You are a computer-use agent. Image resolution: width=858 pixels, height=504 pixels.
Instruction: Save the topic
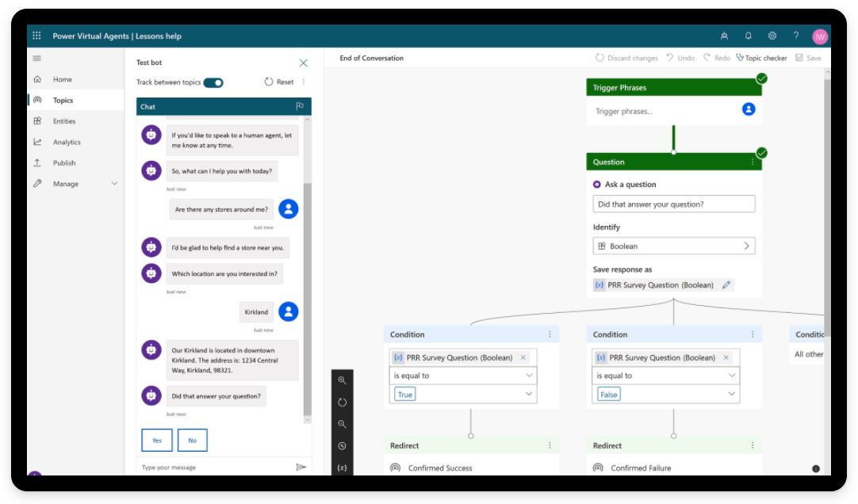click(808, 58)
